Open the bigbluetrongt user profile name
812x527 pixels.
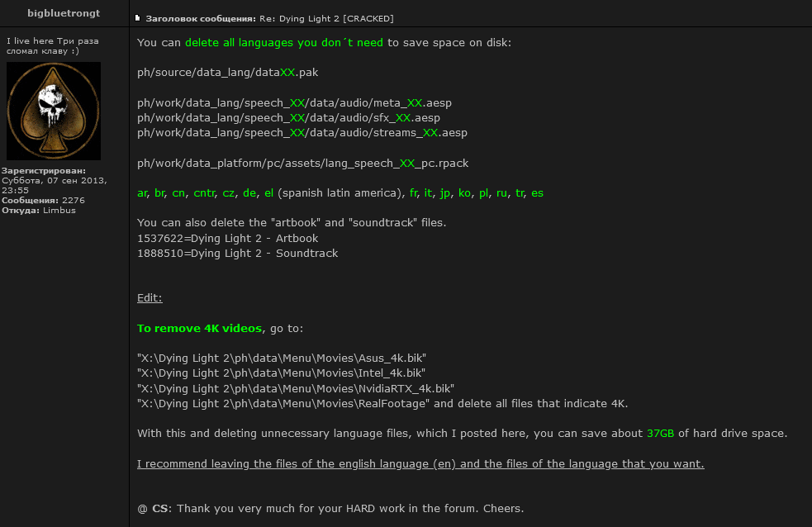[x=64, y=12]
